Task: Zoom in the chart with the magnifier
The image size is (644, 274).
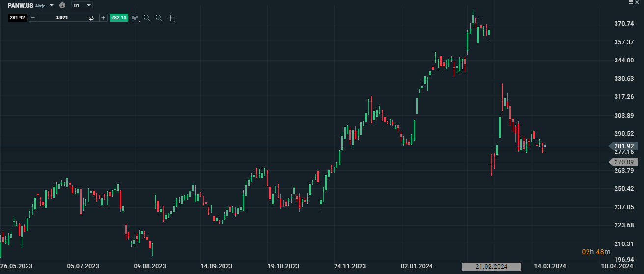Action: tap(159, 18)
